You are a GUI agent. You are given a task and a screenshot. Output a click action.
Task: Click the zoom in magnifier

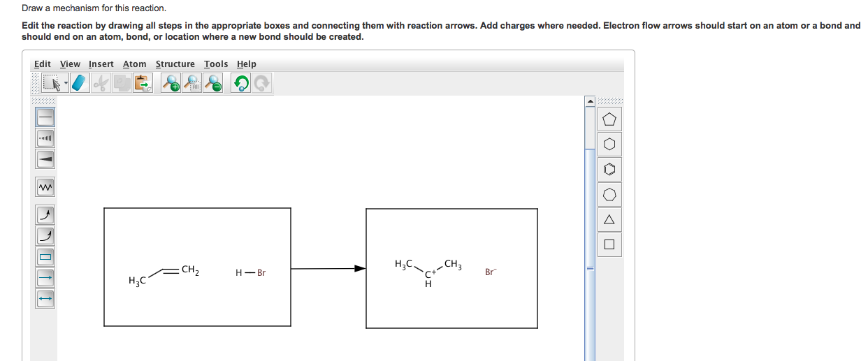coord(171,84)
